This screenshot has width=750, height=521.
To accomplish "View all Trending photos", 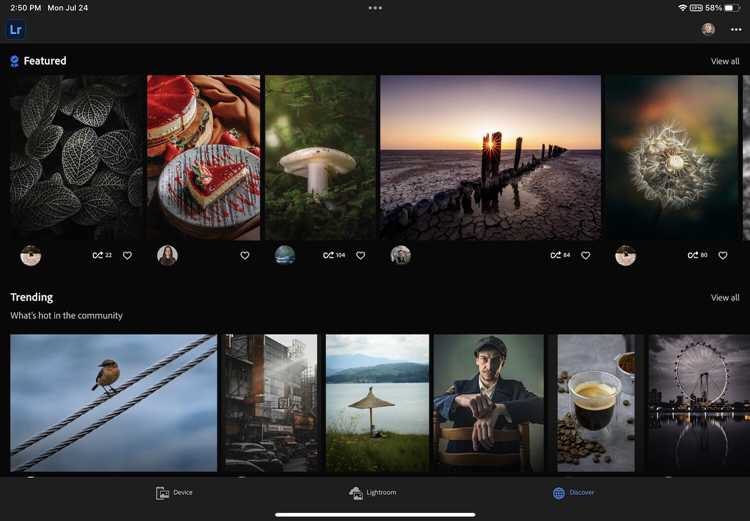I will pyautogui.click(x=725, y=298).
